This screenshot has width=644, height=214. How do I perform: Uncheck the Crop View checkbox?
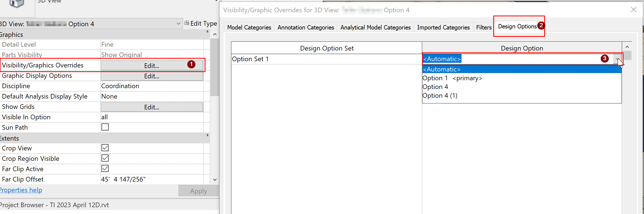point(105,148)
